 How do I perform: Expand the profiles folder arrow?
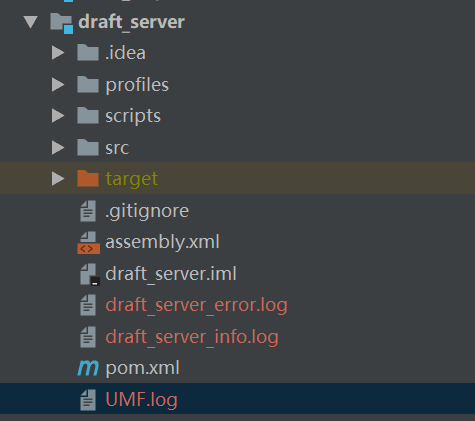58,85
